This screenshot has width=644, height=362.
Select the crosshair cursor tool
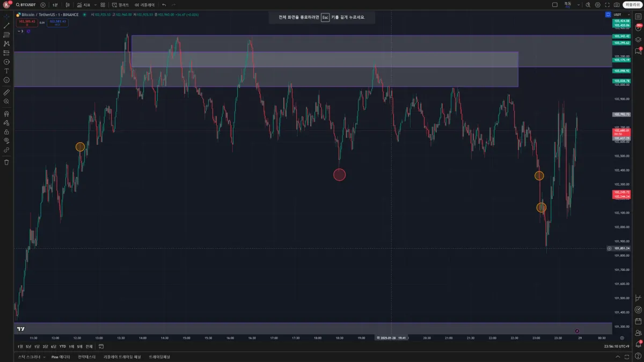click(6, 16)
